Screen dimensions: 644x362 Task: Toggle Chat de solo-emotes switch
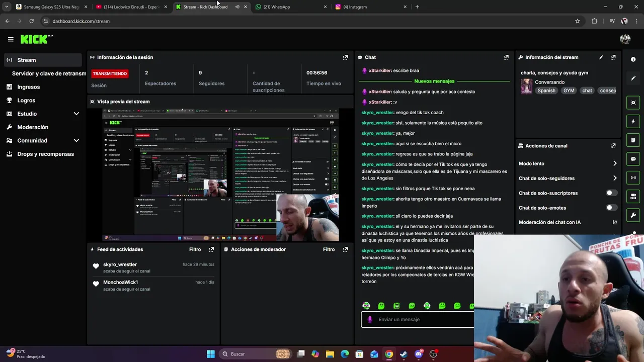[611, 208]
